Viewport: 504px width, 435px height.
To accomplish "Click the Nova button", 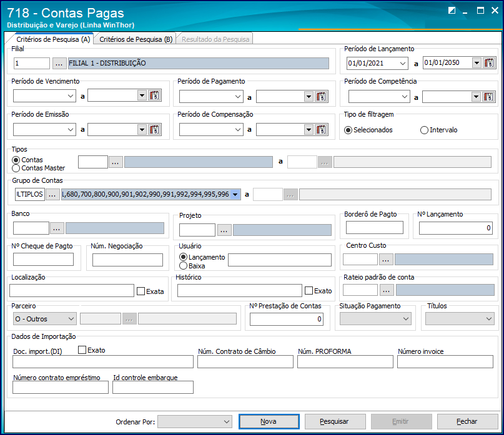I will (269, 421).
